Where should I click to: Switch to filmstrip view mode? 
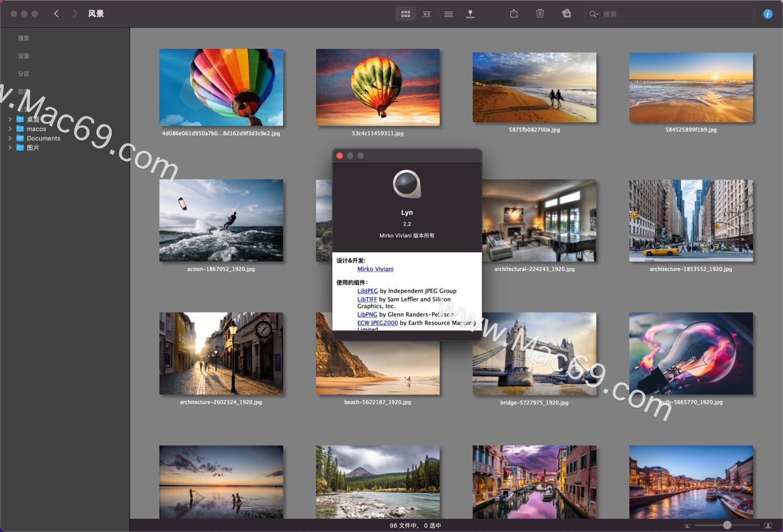point(427,14)
